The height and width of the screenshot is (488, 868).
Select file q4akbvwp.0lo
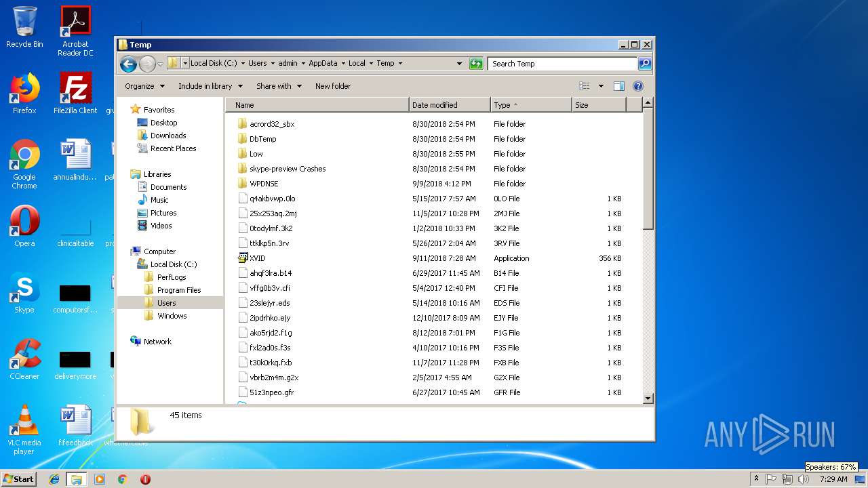pyautogui.click(x=272, y=199)
